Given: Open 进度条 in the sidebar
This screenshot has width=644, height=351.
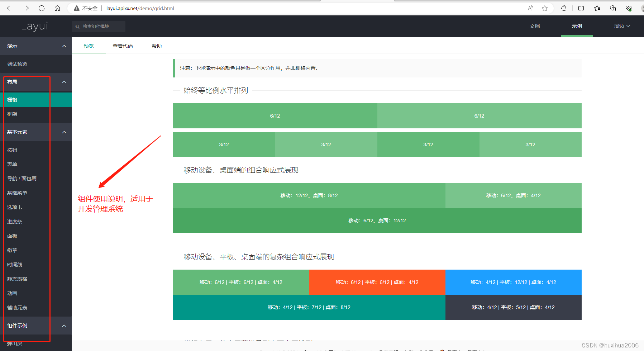Looking at the screenshot, I should (x=36, y=222).
